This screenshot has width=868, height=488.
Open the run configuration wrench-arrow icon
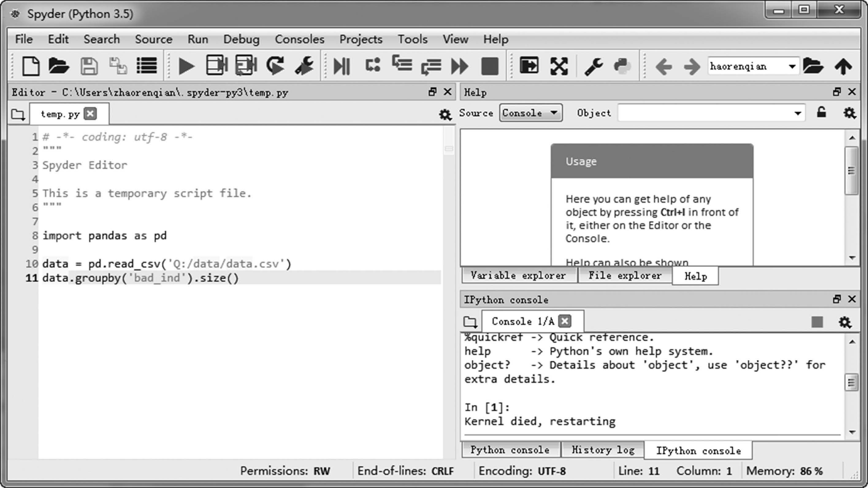coord(304,65)
